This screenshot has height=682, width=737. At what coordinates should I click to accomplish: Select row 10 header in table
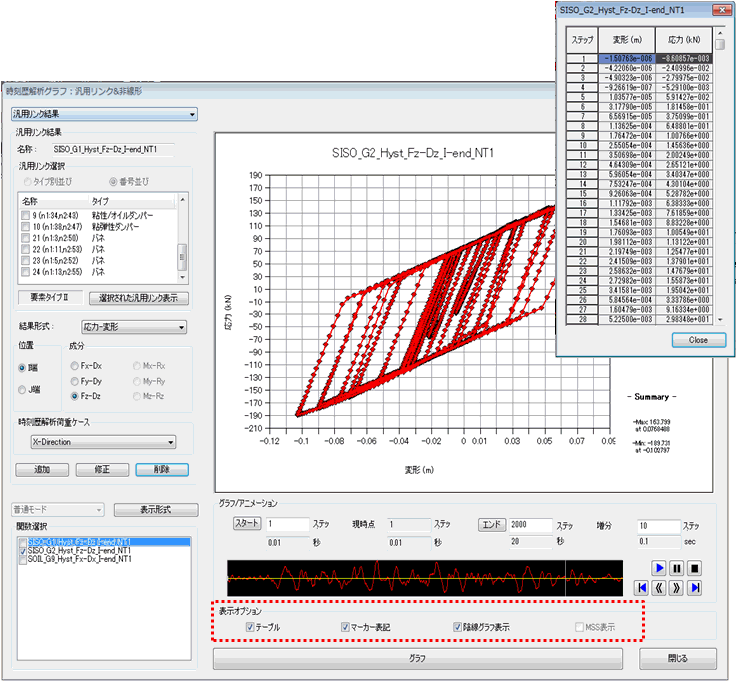(x=582, y=146)
